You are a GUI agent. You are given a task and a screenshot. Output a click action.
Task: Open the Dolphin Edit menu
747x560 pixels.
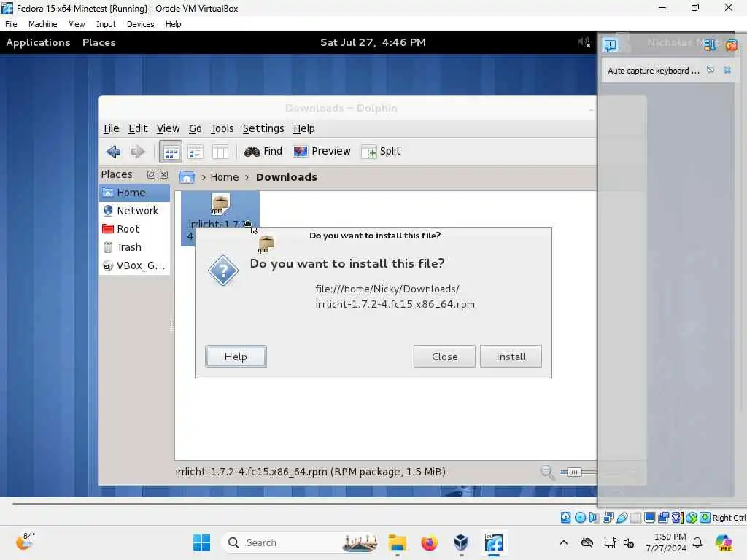[138, 128]
